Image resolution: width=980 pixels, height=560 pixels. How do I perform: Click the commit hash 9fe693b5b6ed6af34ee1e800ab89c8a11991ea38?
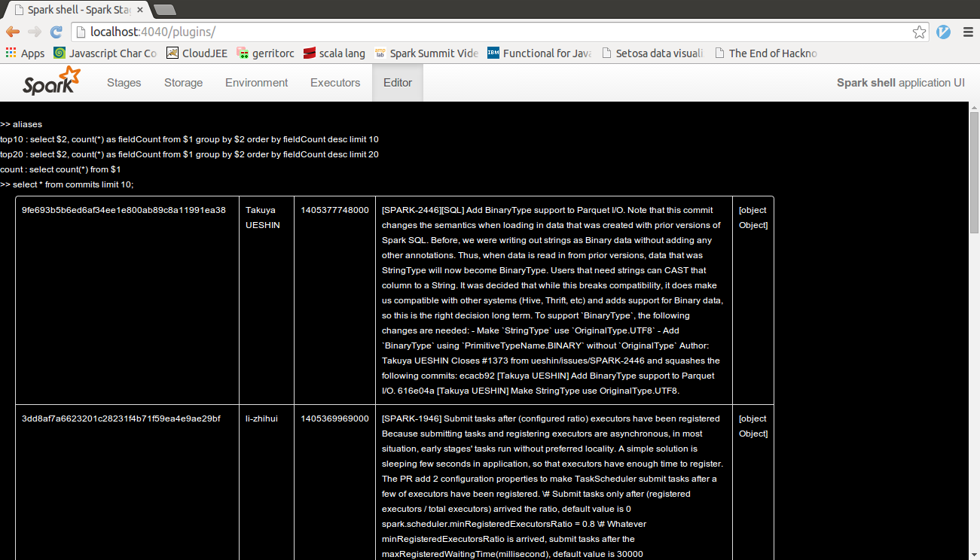[x=124, y=210]
